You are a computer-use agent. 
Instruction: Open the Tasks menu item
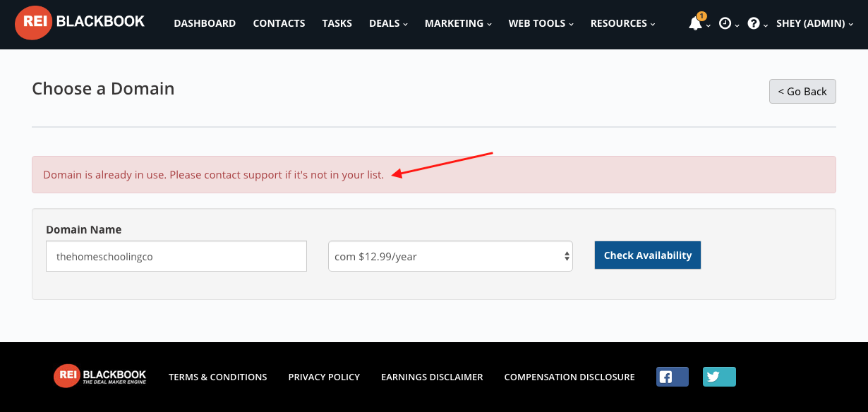pos(337,23)
